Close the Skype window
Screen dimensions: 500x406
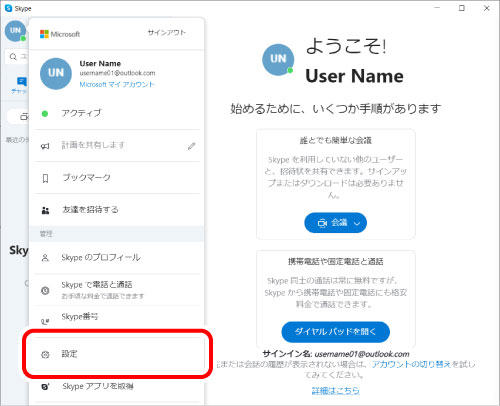pyautogui.click(x=487, y=8)
